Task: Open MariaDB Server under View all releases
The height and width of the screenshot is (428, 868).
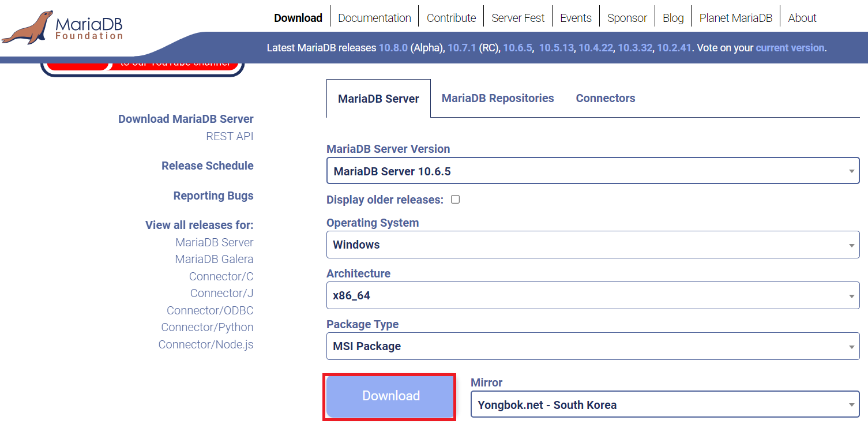Action: pos(215,242)
